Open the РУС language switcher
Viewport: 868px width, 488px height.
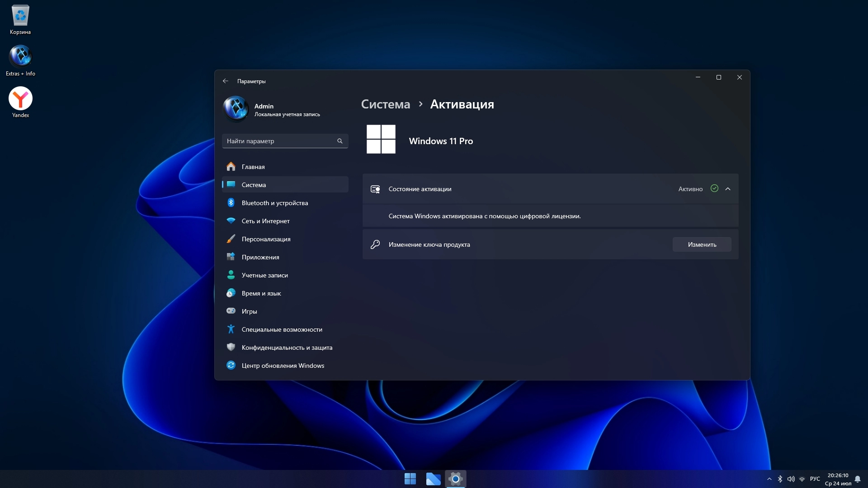tap(815, 479)
